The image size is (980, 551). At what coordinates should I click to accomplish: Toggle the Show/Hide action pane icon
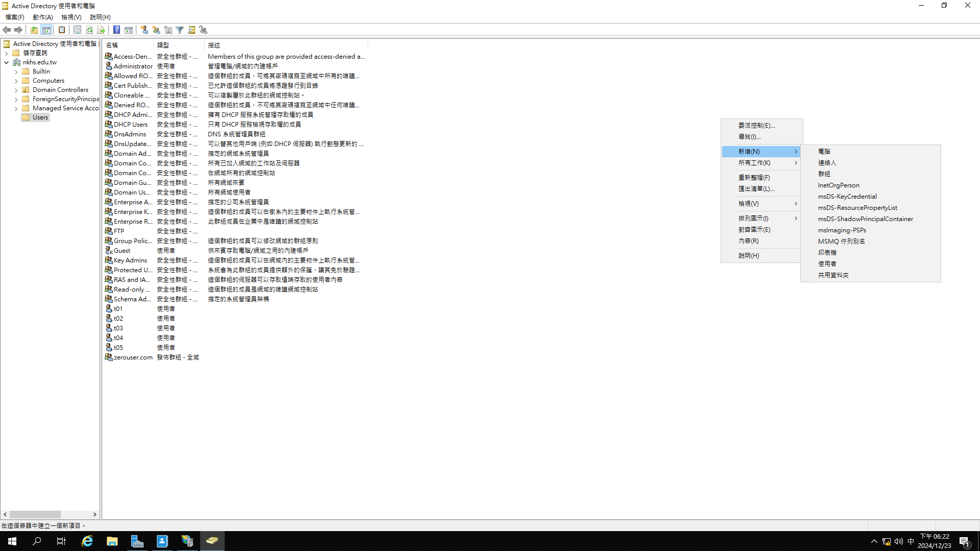[129, 30]
